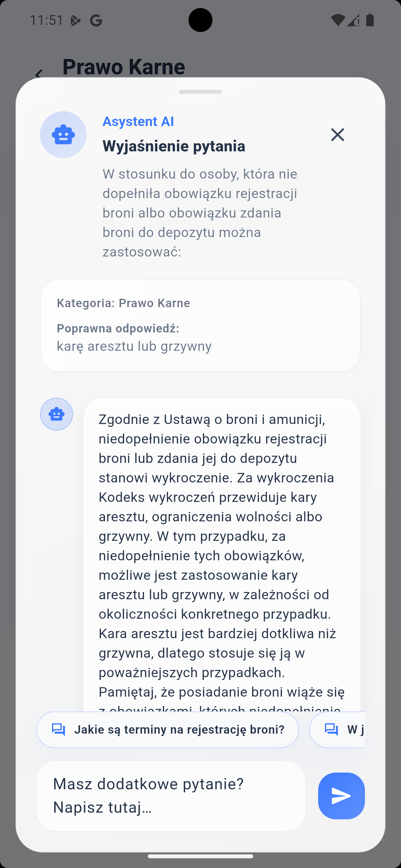
Task: Tap the back arrow next to Prawo Karne
Action: 39,74
